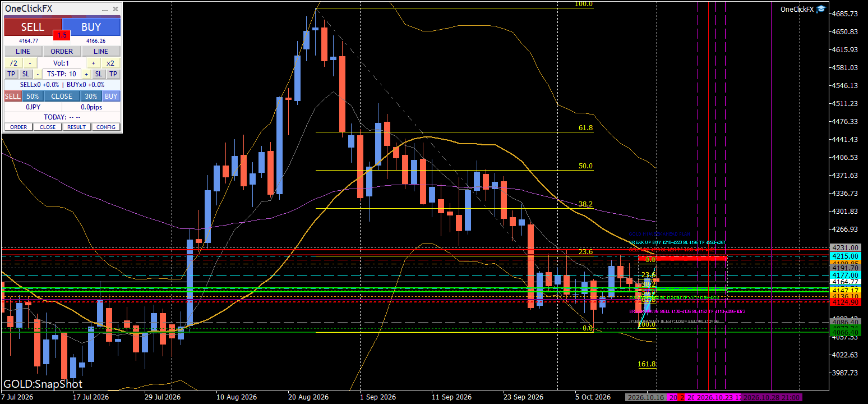The width and height of the screenshot is (868, 404).
Task: Click the 2026.10.16 date marker
Action: coord(646,397)
